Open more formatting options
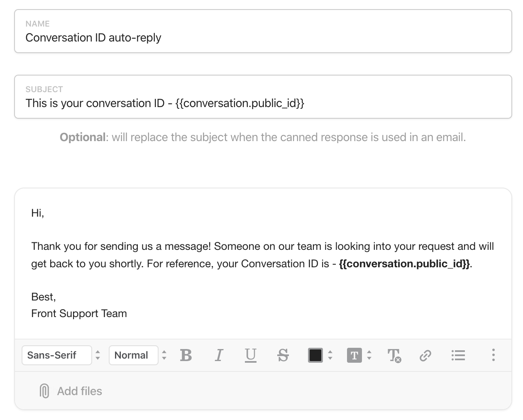 tap(493, 355)
